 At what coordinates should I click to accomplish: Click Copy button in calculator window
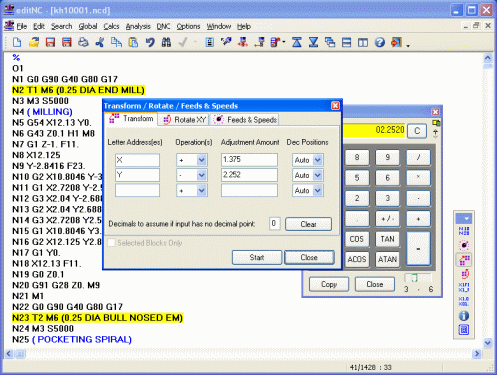(x=329, y=284)
